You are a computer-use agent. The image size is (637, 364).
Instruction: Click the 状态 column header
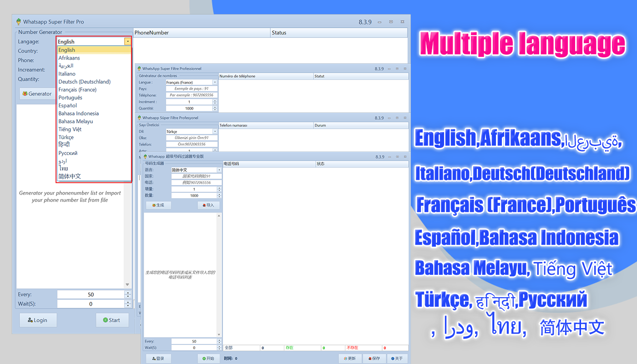(x=362, y=164)
